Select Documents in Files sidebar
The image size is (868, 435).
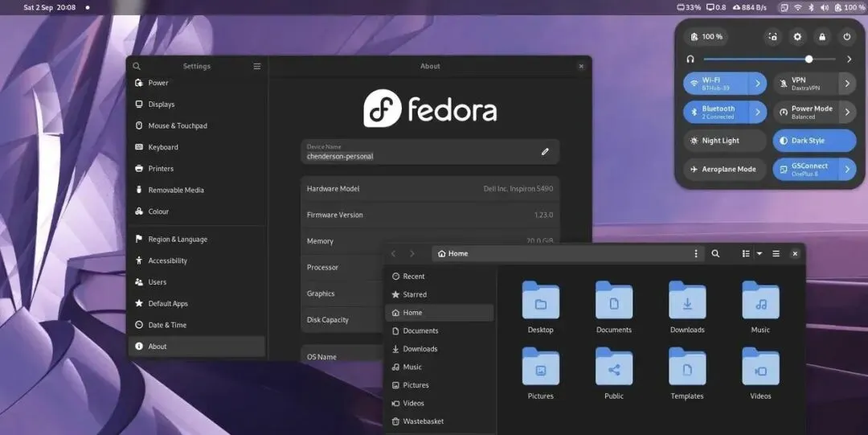point(440,330)
